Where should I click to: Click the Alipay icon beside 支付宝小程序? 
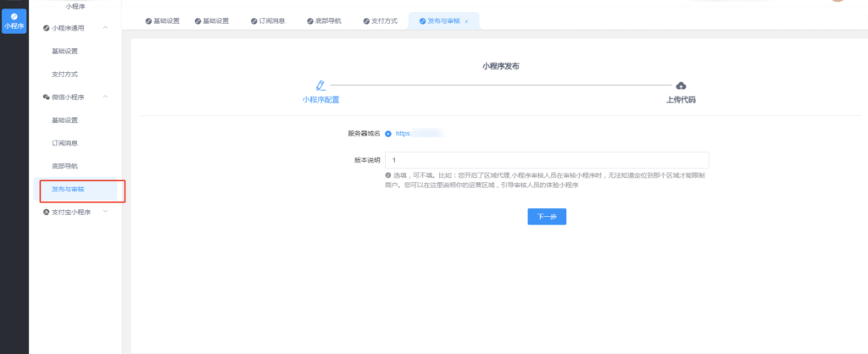coord(46,212)
